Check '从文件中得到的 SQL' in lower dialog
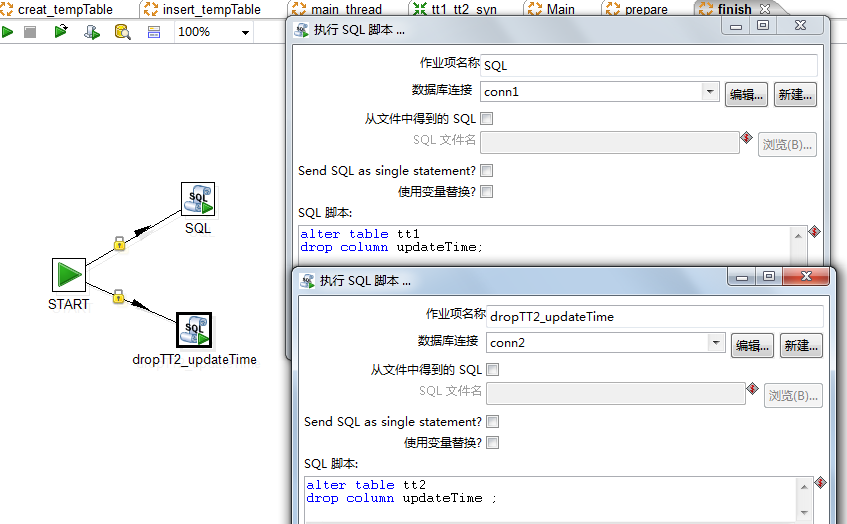Image resolution: width=847 pixels, height=524 pixels. coord(493,370)
